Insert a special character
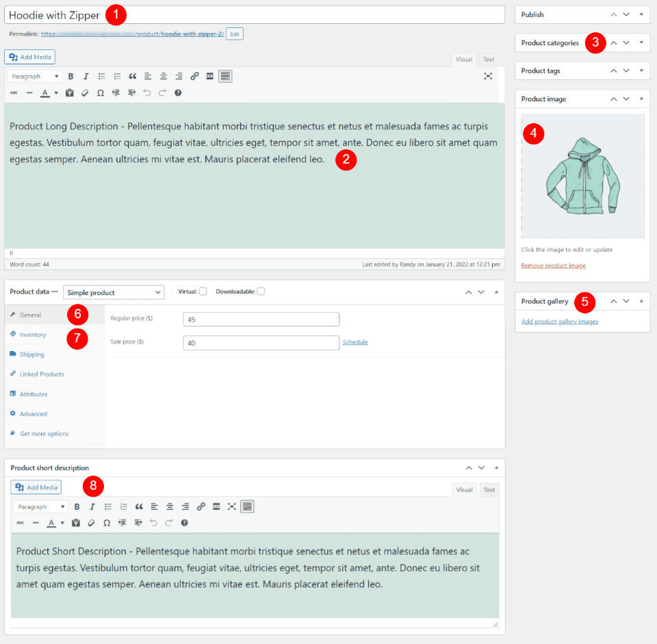 (101, 92)
